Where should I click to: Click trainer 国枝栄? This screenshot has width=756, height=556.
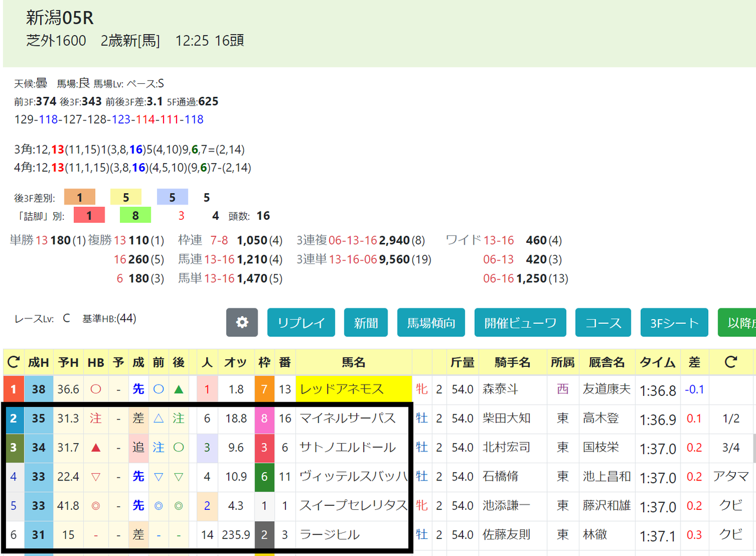pyautogui.click(x=601, y=447)
